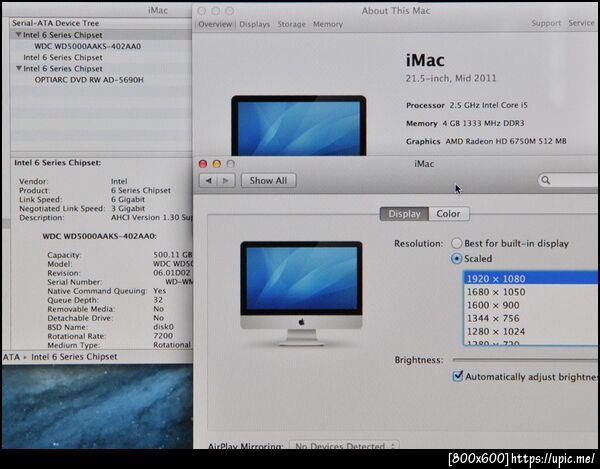This screenshot has height=469, width=600.
Task: Open Displays tab in About This Mac
Action: [254, 24]
